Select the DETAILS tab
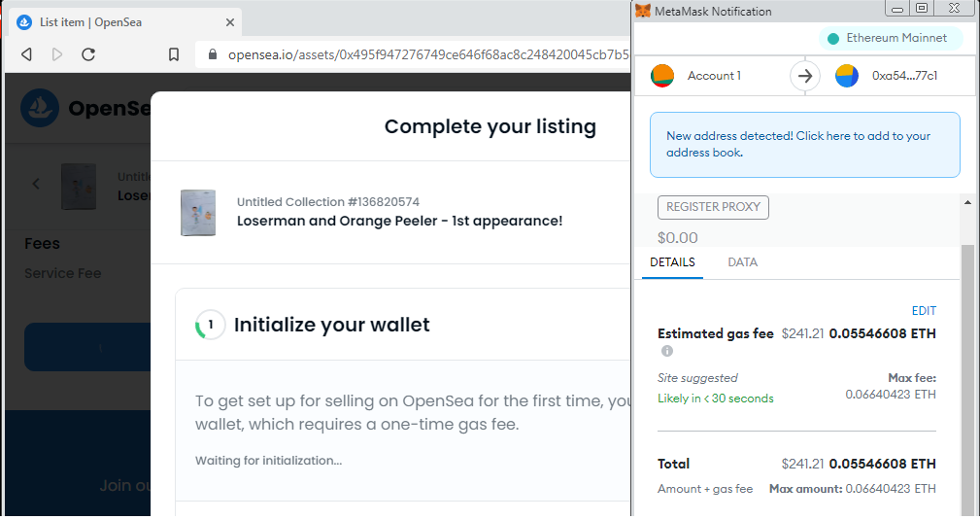This screenshot has width=980, height=520. pos(672,262)
